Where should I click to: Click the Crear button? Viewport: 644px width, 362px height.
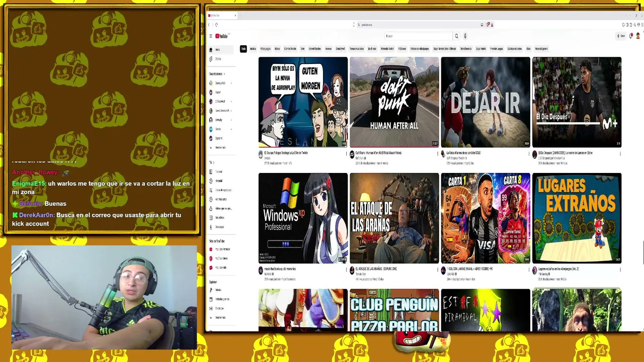[621, 36]
